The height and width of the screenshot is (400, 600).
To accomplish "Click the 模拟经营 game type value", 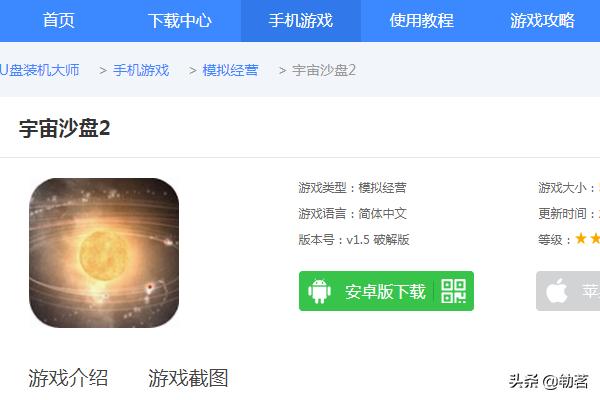I will (382, 188).
